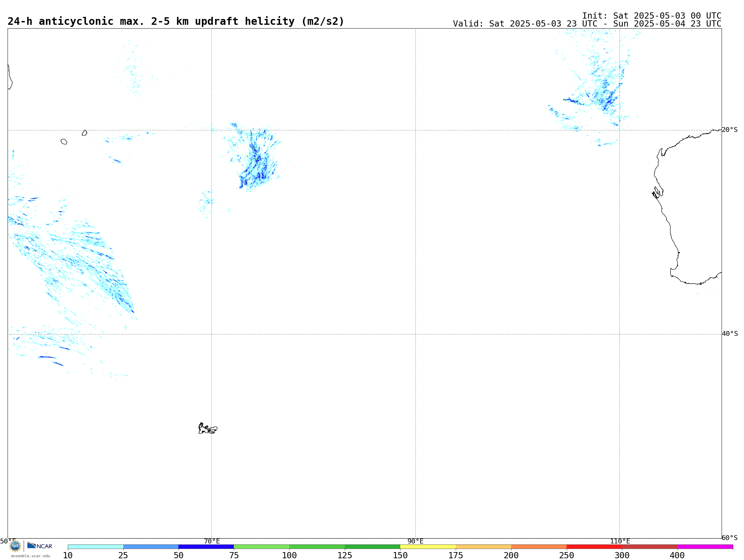Click the medium green 100-125 colorbar segment
744x560 pixels.
[x=317, y=547]
